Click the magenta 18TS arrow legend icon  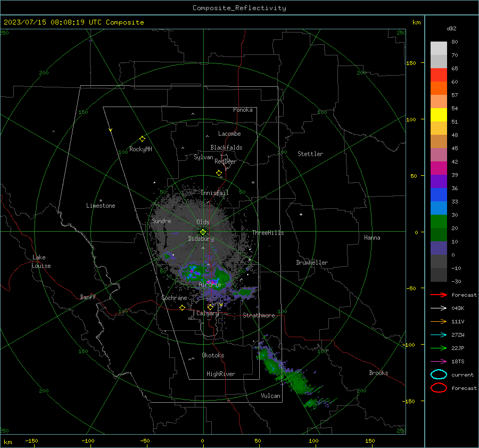coord(439,362)
